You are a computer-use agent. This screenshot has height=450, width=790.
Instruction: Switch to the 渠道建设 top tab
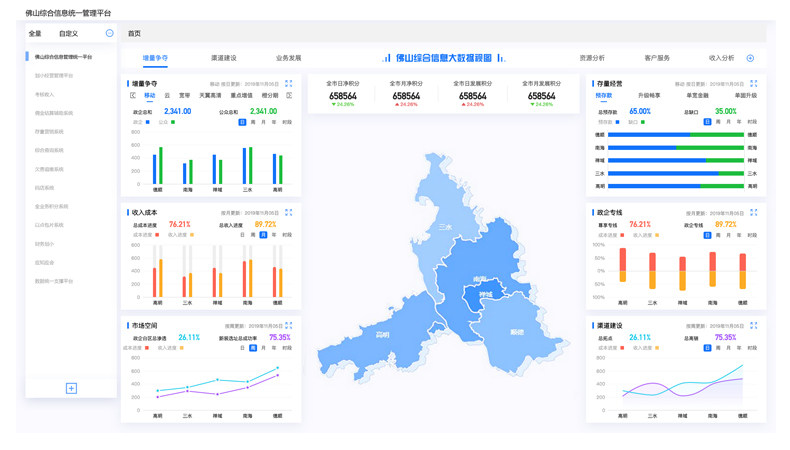point(224,58)
